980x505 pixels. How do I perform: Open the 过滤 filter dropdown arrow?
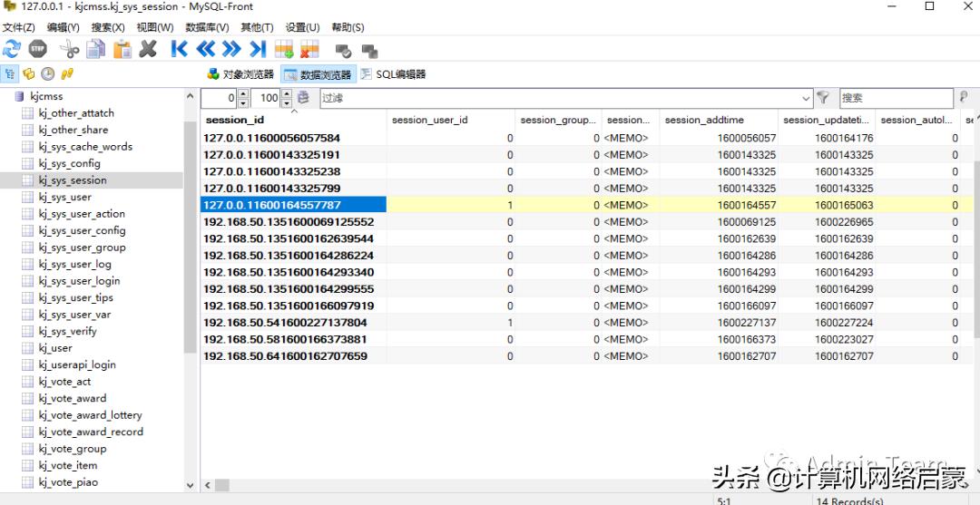[x=806, y=98]
